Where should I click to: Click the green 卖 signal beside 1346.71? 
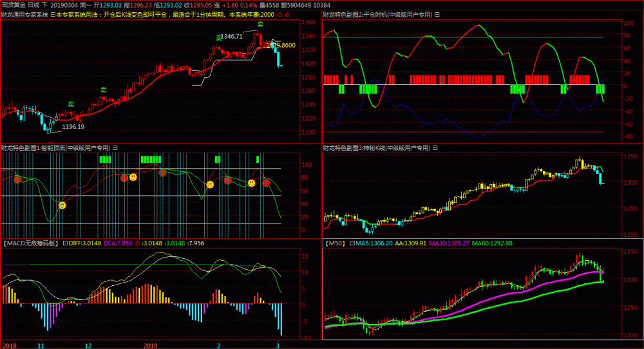pos(219,38)
